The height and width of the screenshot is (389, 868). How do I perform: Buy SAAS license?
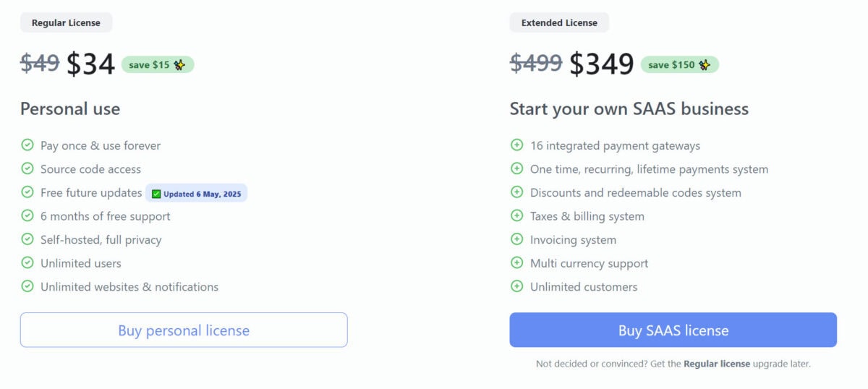tap(673, 330)
